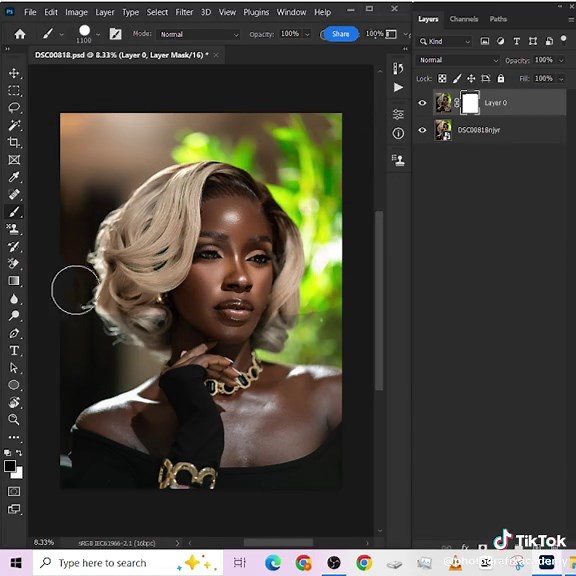
Task: Select the Crop tool
Action: [x=14, y=142]
